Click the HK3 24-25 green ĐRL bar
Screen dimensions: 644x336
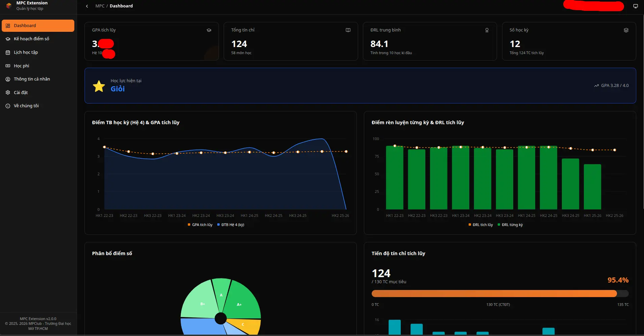(x=570, y=184)
